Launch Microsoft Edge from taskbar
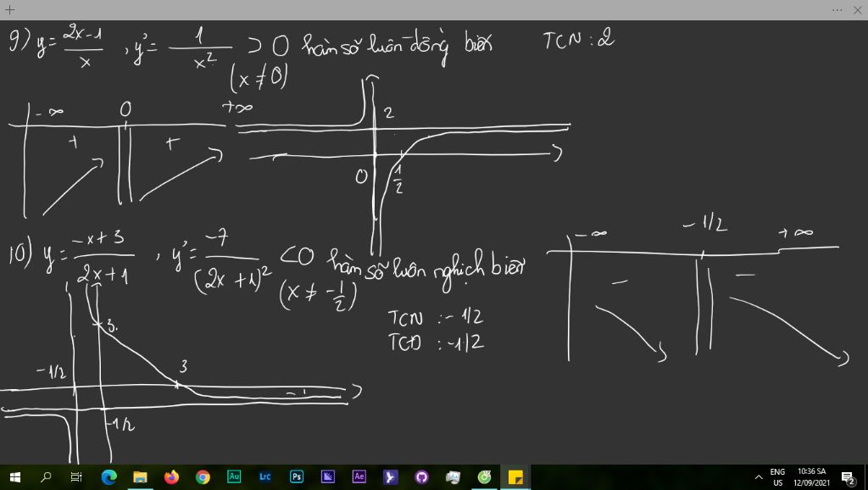This screenshot has width=868, height=490. tap(109, 476)
